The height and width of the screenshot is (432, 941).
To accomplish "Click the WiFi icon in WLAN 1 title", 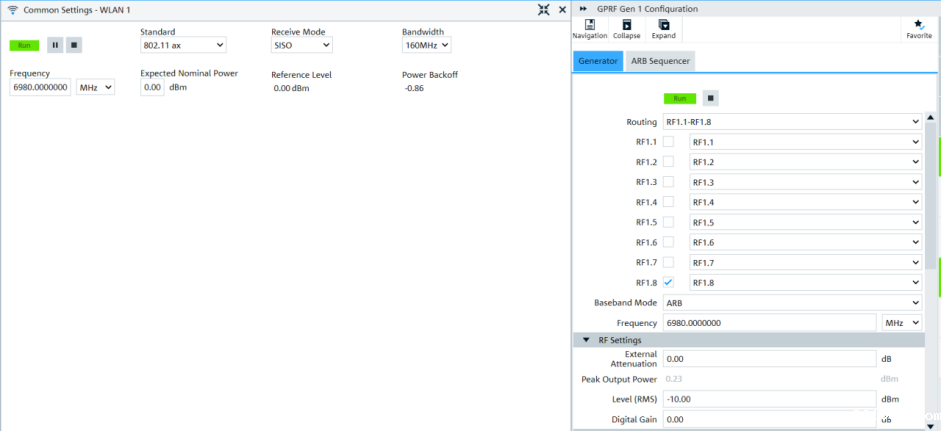I will (13, 10).
